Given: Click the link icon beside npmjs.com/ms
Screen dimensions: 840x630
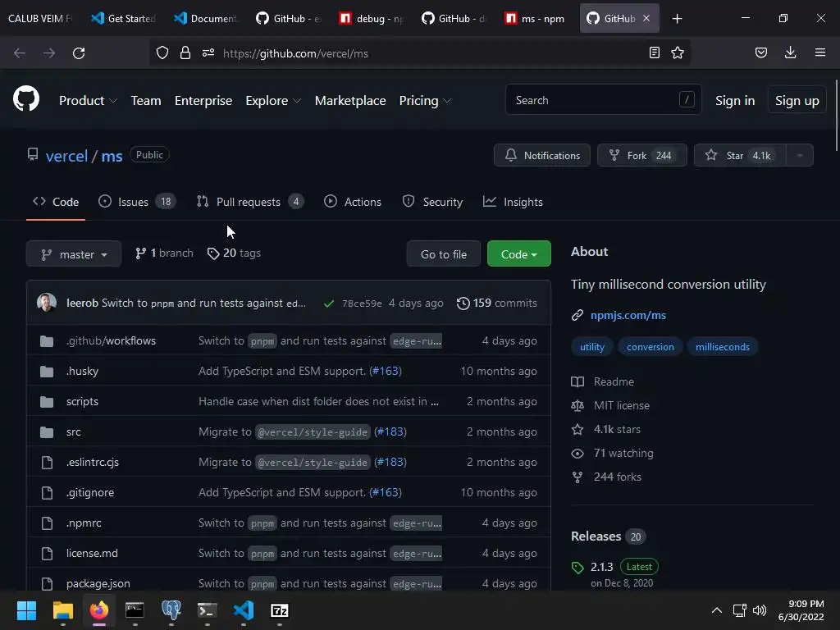Looking at the screenshot, I should coord(577,316).
